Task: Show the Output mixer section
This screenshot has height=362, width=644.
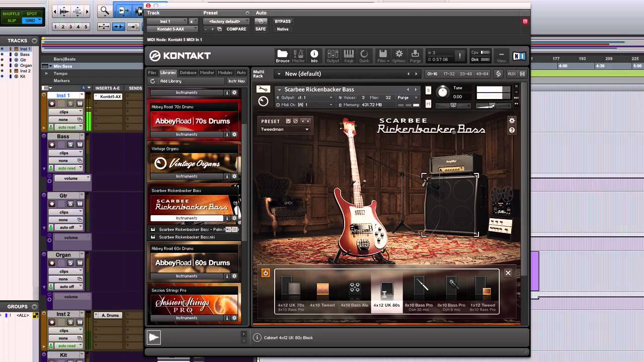Action: click(333, 56)
